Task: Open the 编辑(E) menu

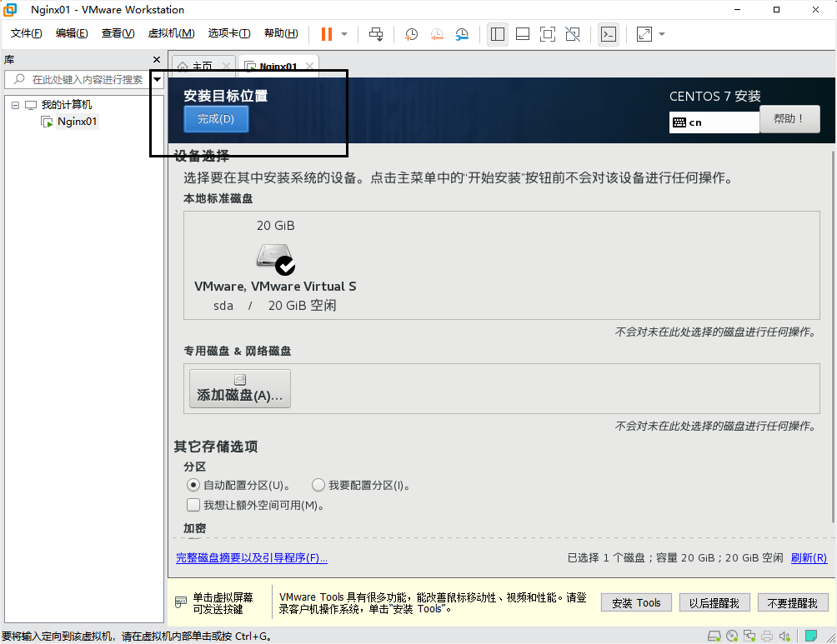Action: click(x=72, y=33)
